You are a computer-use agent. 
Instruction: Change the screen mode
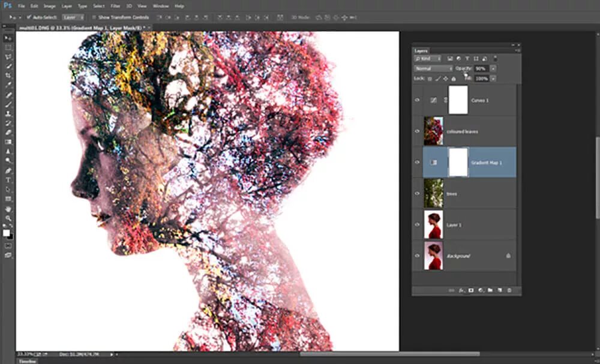pyautogui.click(x=8, y=255)
